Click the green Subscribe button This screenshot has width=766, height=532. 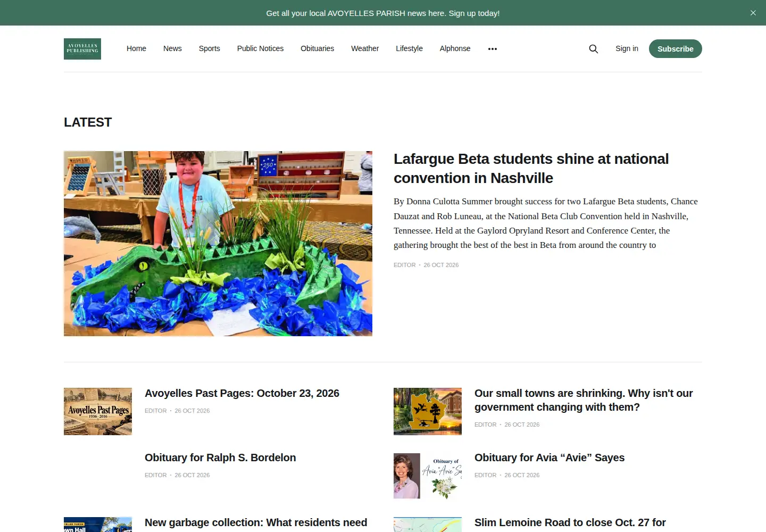coord(676,49)
